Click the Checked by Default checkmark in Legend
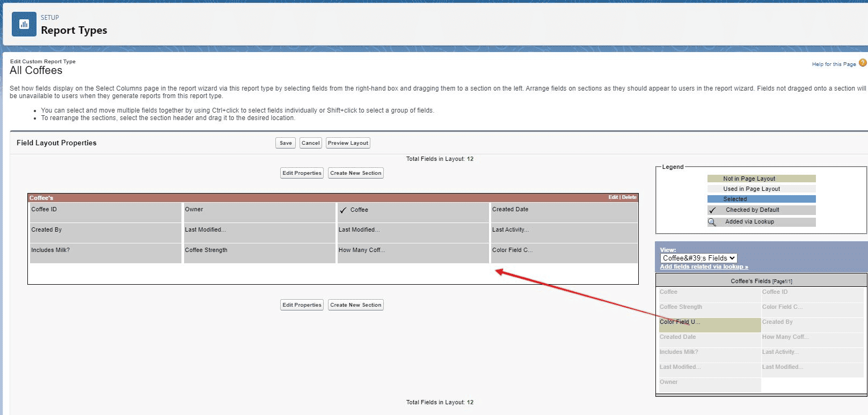 tap(712, 210)
